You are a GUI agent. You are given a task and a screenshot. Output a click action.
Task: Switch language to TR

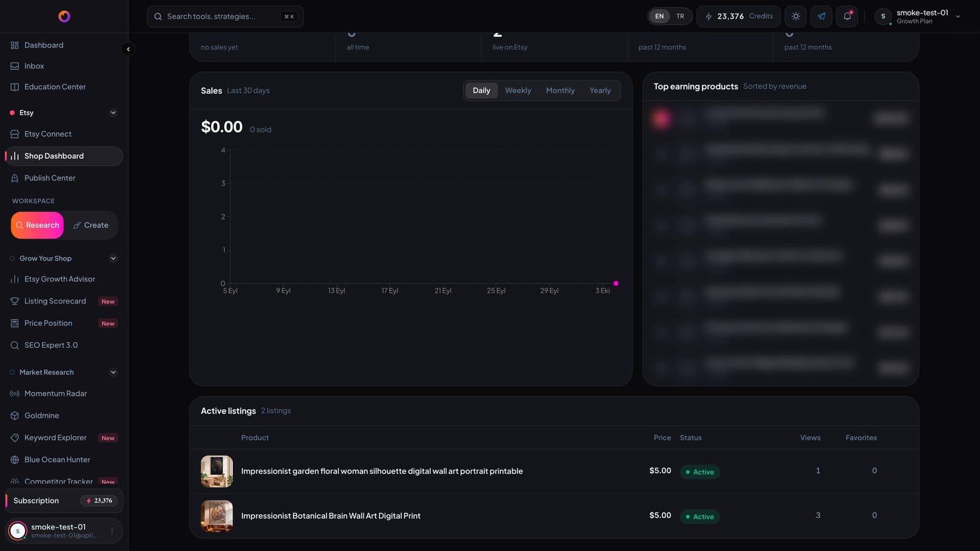(x=680, y=17)
